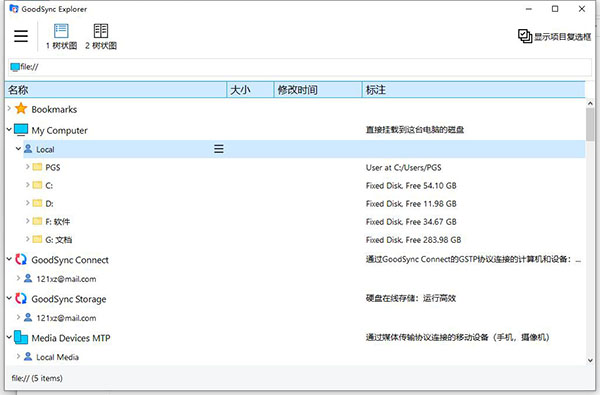Open the hamburger main menu
The width and height of the screenshot is (600, 395).
(x=21, y=36)
